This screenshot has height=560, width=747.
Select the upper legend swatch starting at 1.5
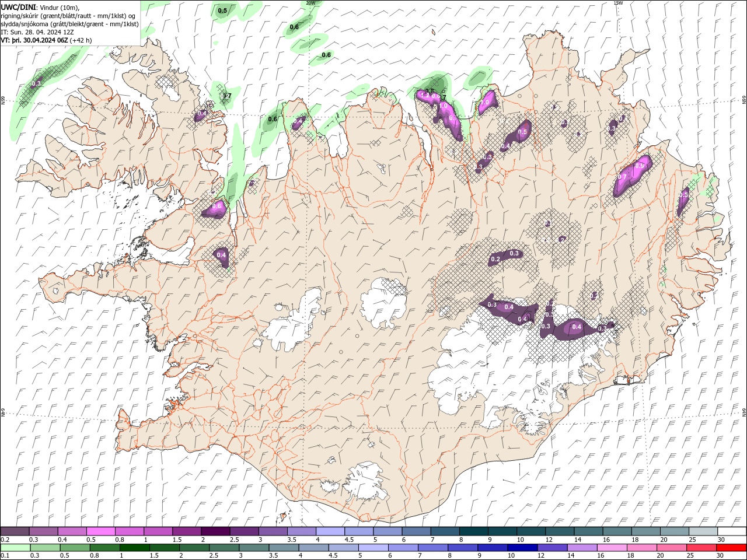[187, 531]
